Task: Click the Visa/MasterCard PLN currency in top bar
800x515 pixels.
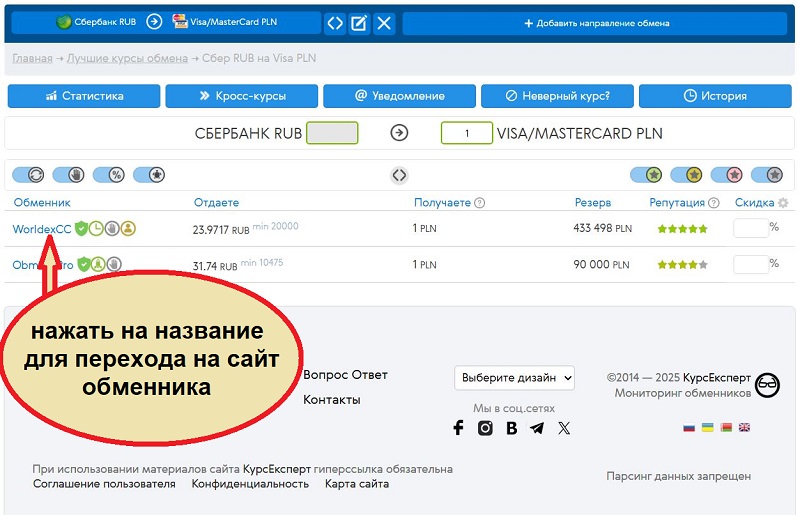Action: tap(225, 21)
